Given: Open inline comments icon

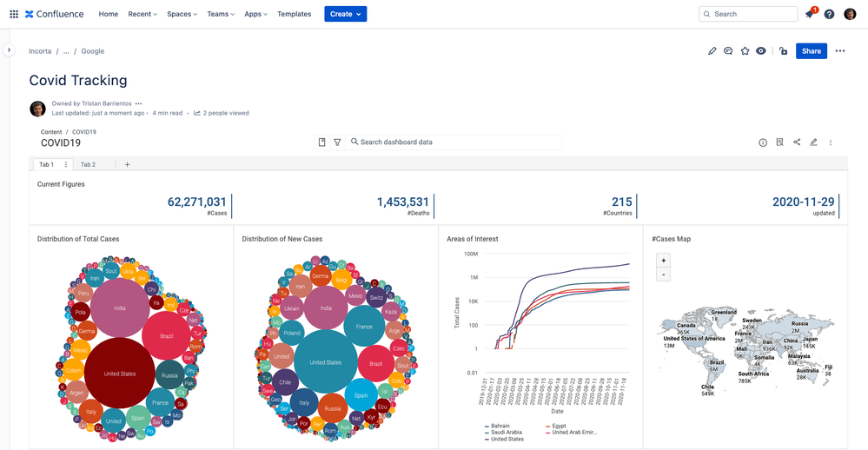Looking at the screenshot, I should [728, 51].
